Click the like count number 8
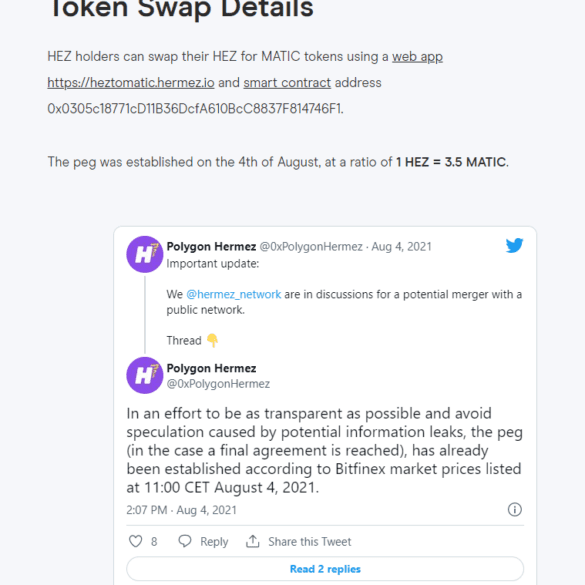The height and width of the screenshot is (585, 585). click(x=154, y=541)
